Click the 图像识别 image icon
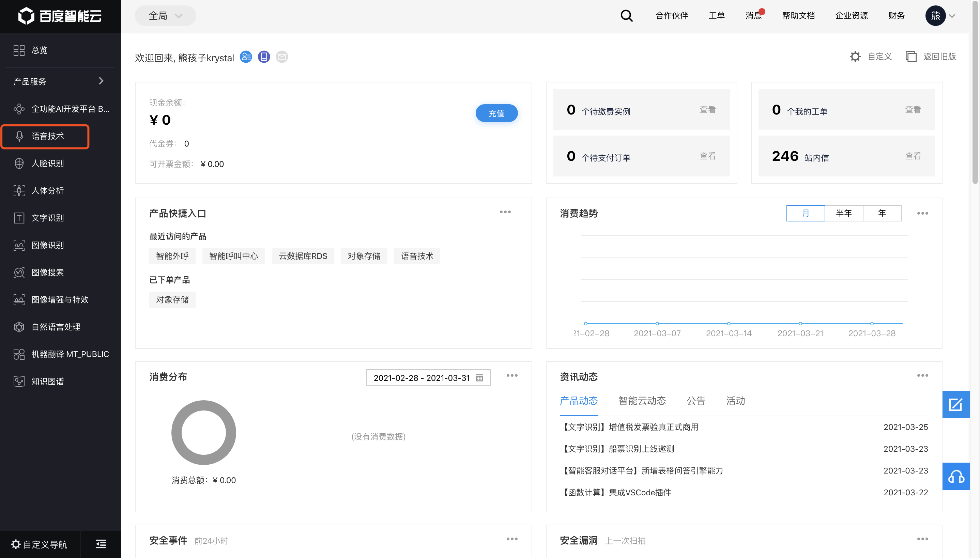The width and height of the screenshot is (980, 558). tap(19, 245)
